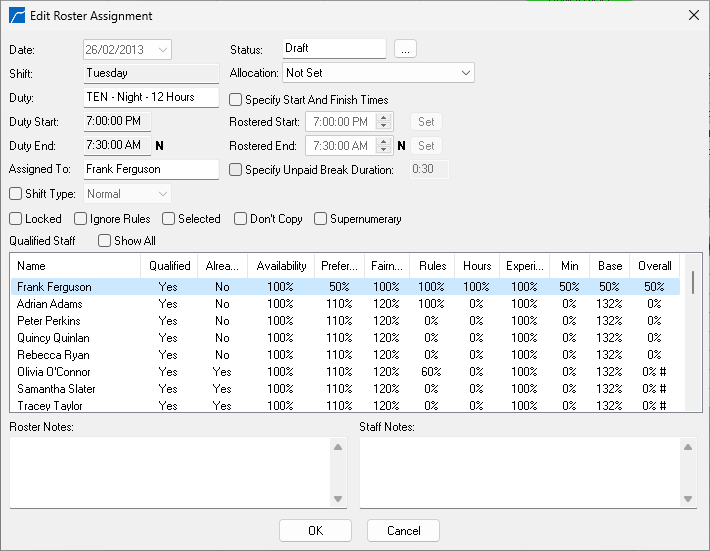Close the Edit Roster Assignment dialog
This screenshot has width=710, height=551.
click(694, 15)
